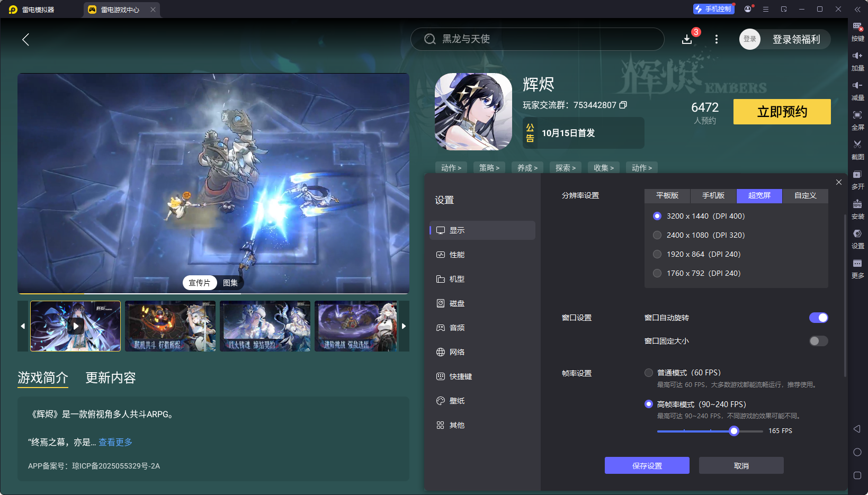The height and width of the screenshot is (495, 868).
Task: Switch the media view to 图集
Action: [x=230, y=283]
